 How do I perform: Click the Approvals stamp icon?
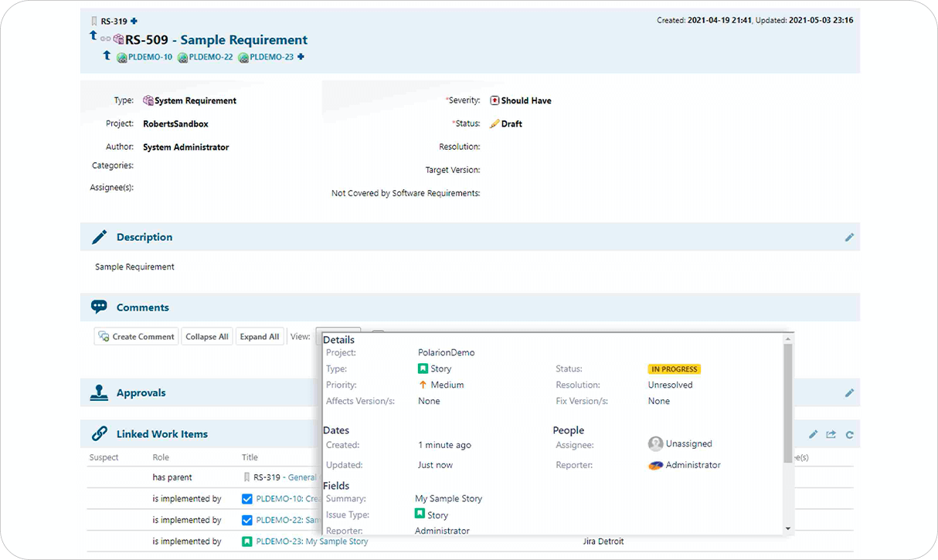pos(99,392)
